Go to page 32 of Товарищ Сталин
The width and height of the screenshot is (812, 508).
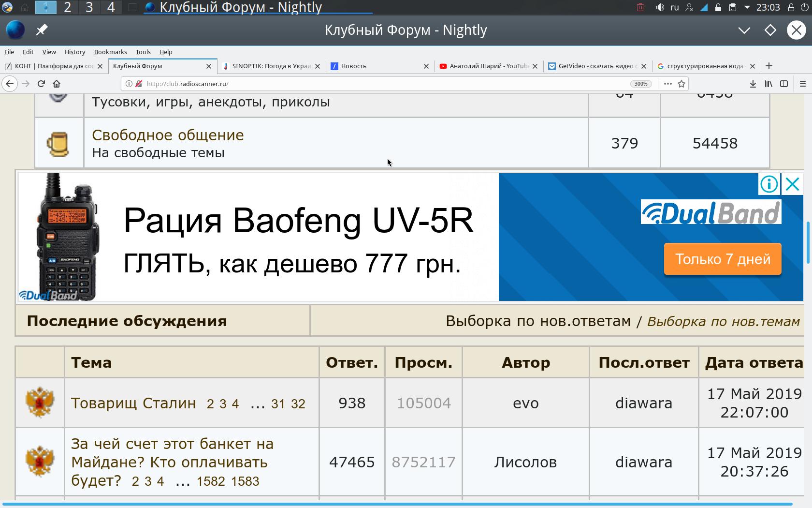(x=298, y=404)
